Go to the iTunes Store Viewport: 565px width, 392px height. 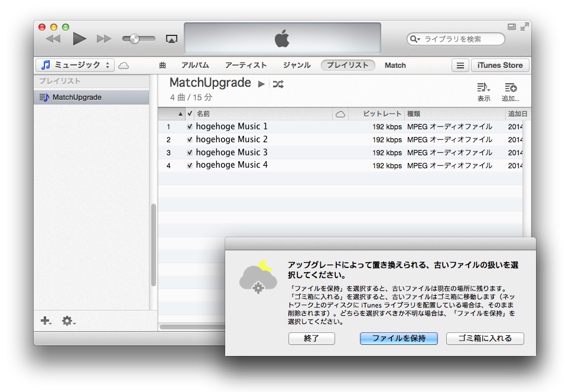click(x=500, y=65)
